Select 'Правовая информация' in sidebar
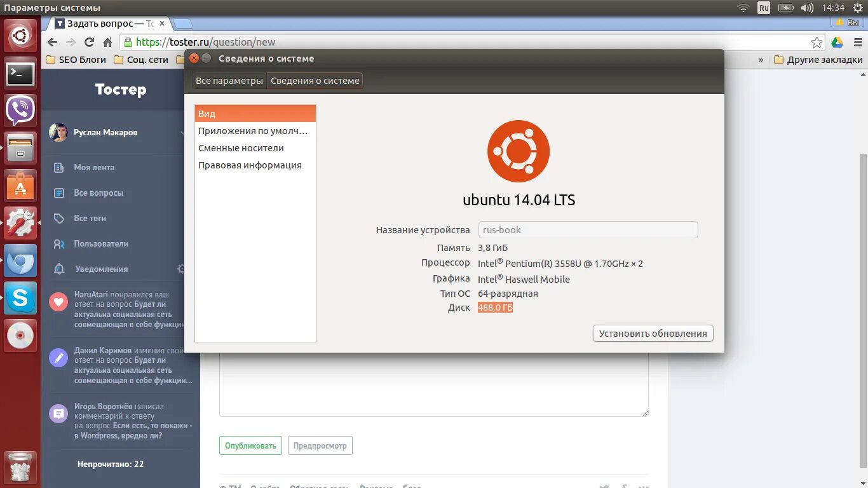The image size is (868, 488). click(255, 165)
